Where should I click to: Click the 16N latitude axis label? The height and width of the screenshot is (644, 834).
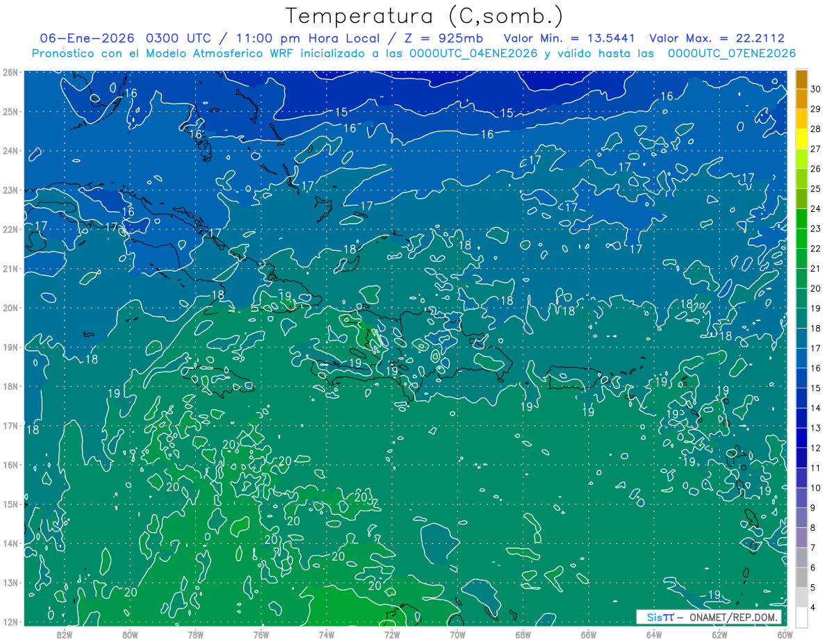click(x=10, y=465)
